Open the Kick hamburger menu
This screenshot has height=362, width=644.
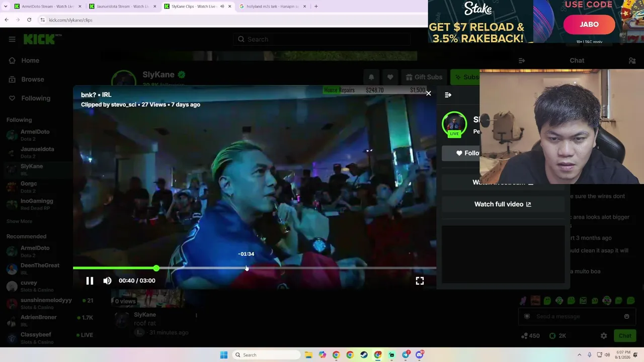coord(12,39)
